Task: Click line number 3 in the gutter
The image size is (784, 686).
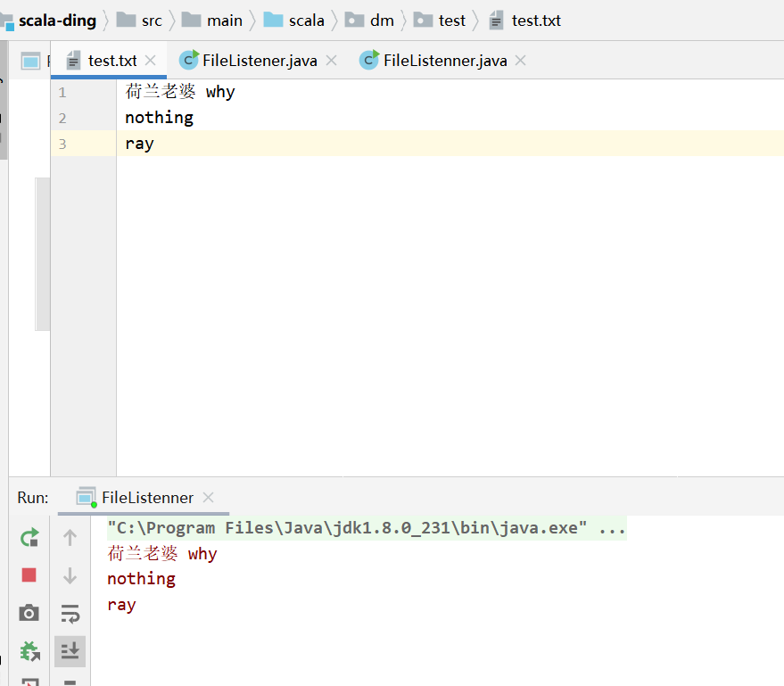Action: point(62,144)
